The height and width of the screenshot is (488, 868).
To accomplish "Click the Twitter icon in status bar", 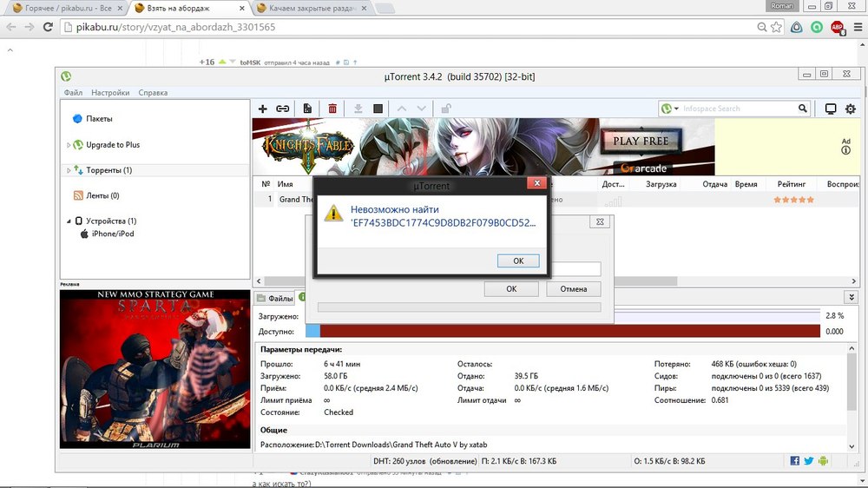I will click(809, 461).
